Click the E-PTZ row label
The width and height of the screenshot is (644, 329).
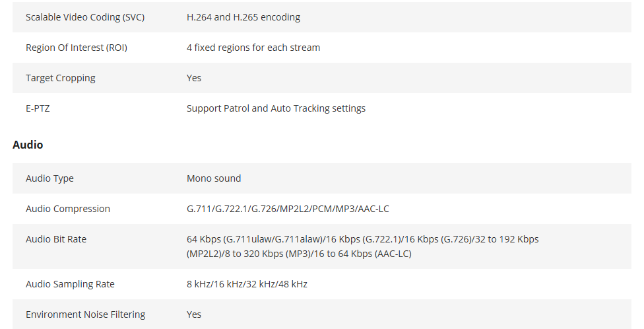[38, 108]
